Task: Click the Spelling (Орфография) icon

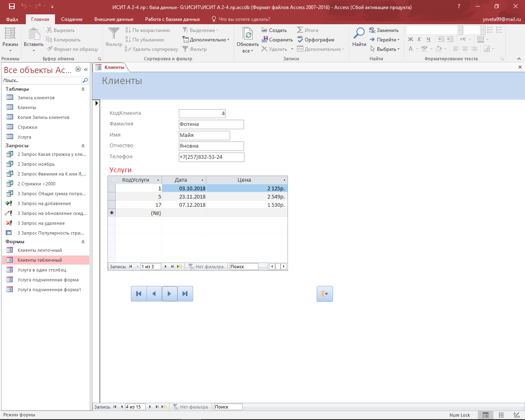Action: coord(300,40)
